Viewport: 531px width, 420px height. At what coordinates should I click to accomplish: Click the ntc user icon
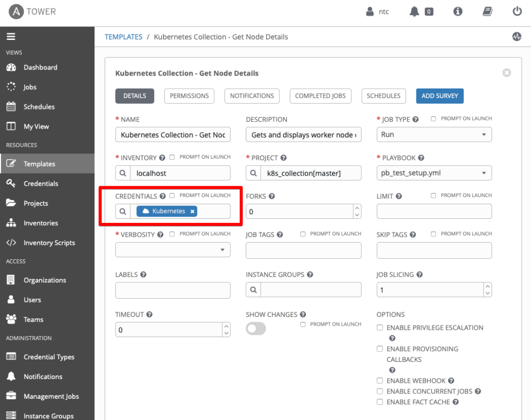[370, 11]
